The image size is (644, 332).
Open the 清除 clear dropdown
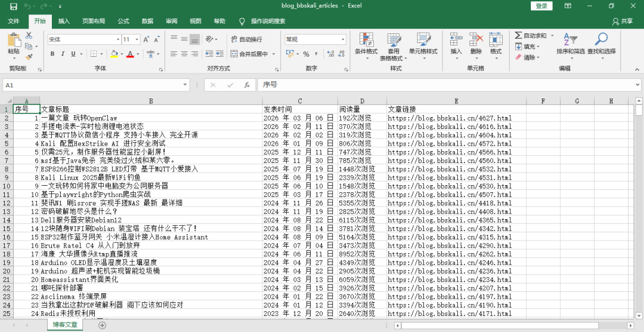coord(527,57)
